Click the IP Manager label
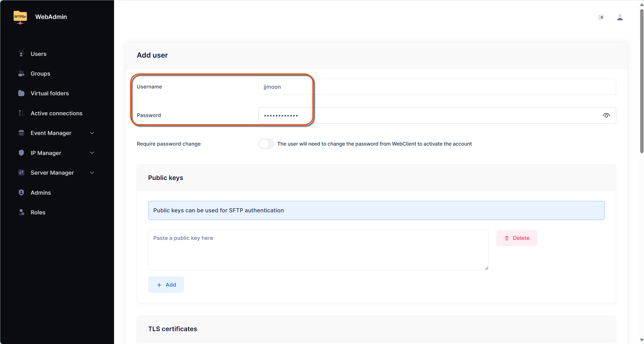This screenshot has width=644, height=344. (x=46, y=153)
